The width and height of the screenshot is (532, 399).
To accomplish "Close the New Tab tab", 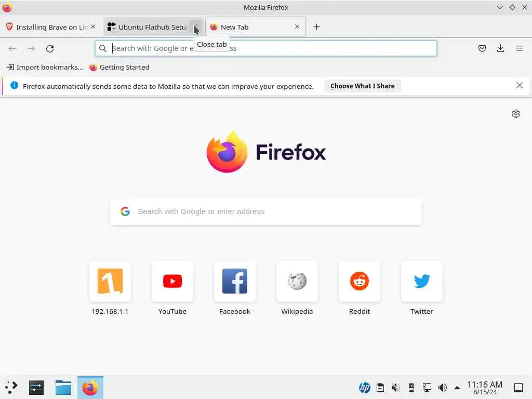I will 297,26.
